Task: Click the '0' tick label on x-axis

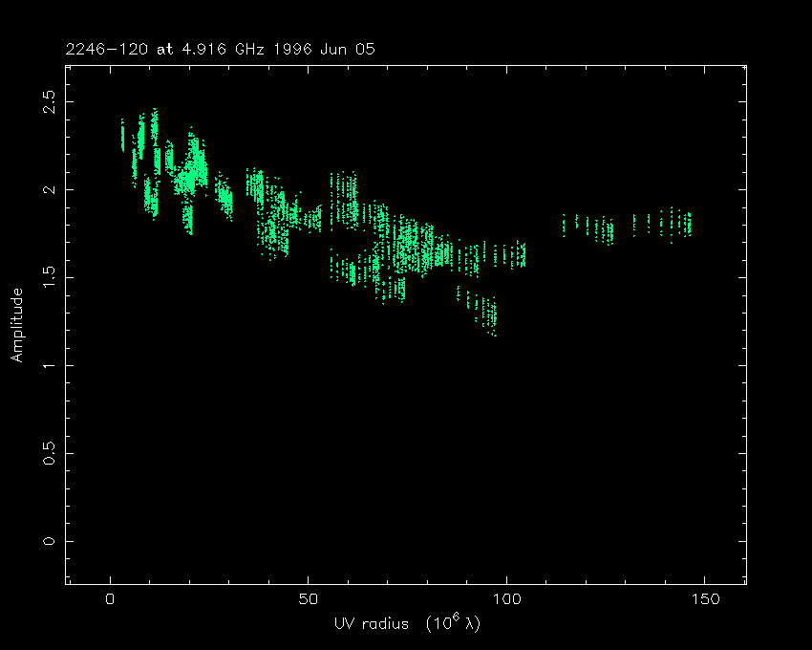Action: coord(111,599)
